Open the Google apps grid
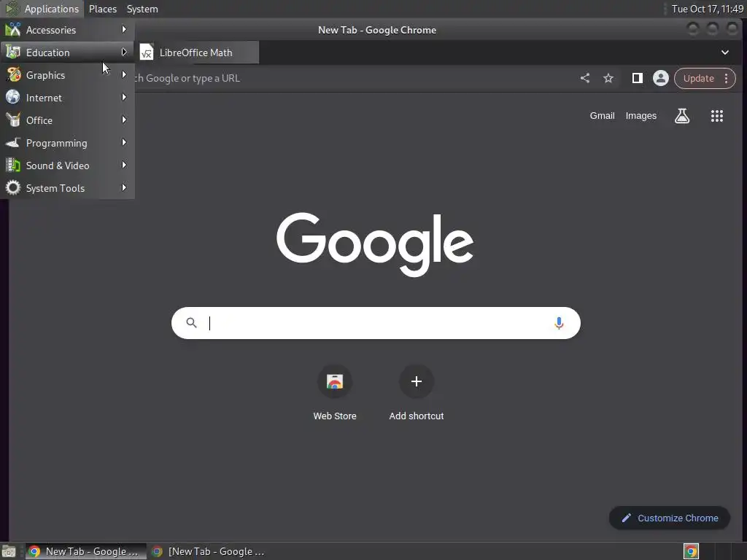The width and height of the screenshot is (747, 560). [x=717, y=116]
